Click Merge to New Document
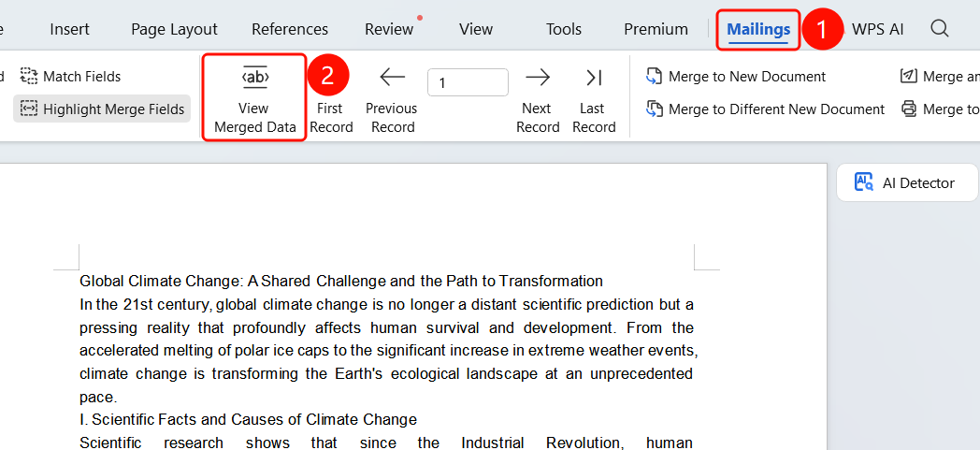 coord(736,77)
